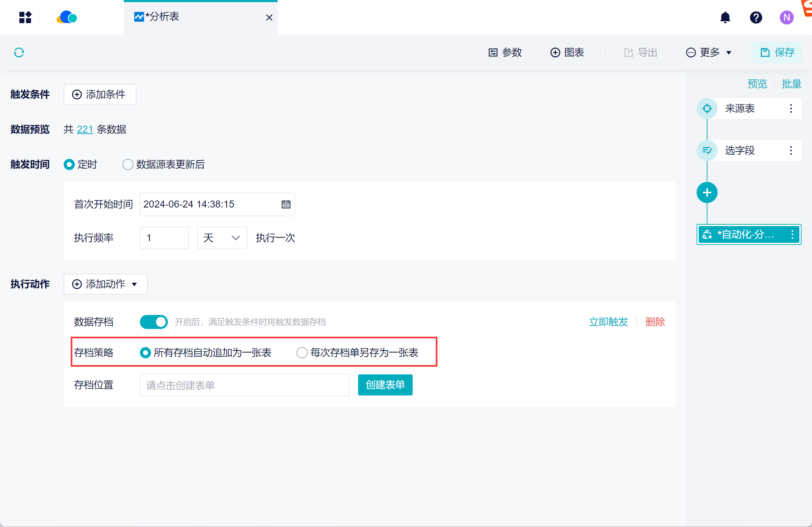Open three-dot menu for the 选字段 node
Image resolution: width=812 pixels, height=527 pixels.
click(x=791, y=150)
